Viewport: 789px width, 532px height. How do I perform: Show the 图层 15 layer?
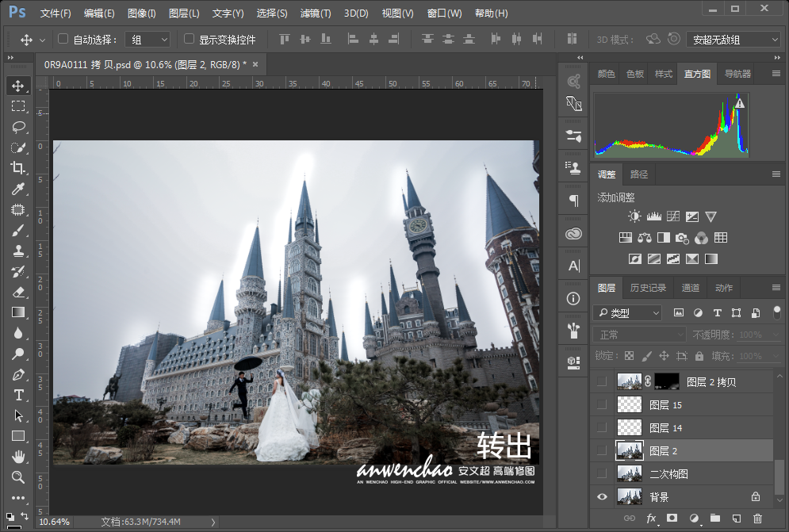click(602, 404)
